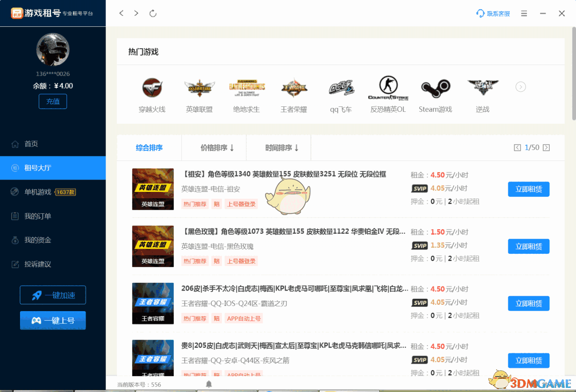Select the qq飞车 game icon
The height and width of the screenshot is (392, 576).
(341, 88)
